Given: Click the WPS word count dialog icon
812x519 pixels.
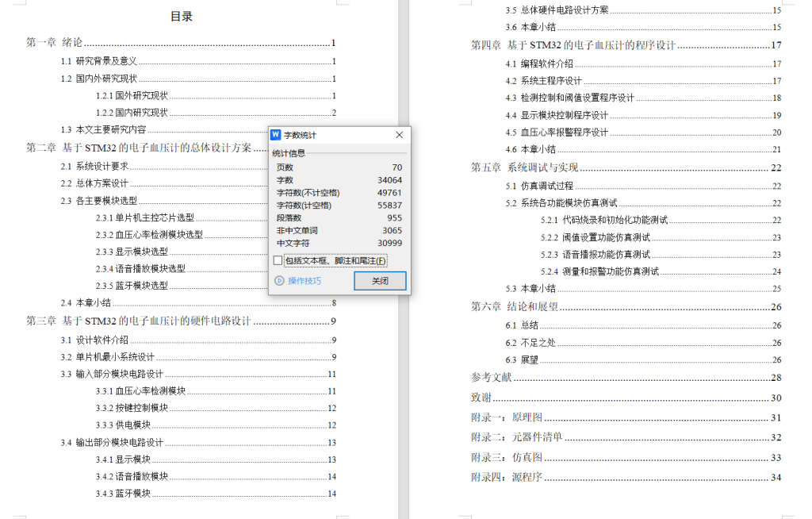Looking at the screenshot, I should [276, 135].
